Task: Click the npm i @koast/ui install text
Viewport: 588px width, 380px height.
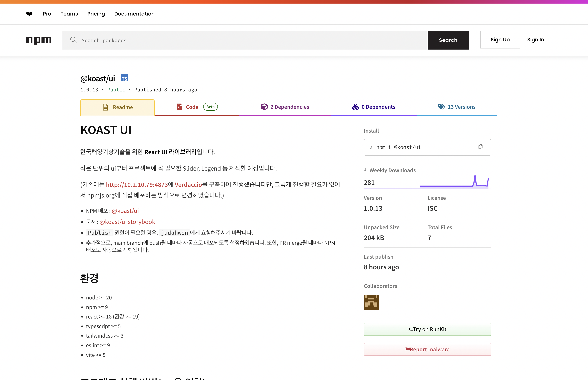Action: 398,147
